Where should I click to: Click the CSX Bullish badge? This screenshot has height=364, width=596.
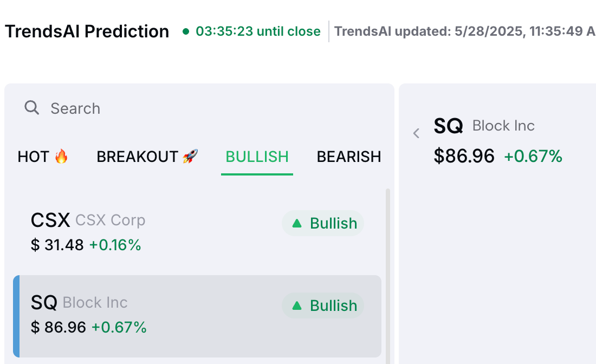323,223
